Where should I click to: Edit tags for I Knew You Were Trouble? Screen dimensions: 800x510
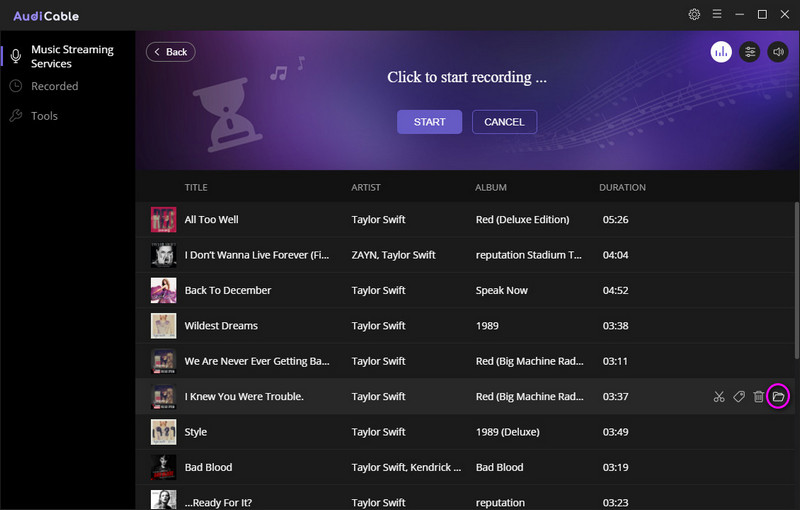click(739, 396)
